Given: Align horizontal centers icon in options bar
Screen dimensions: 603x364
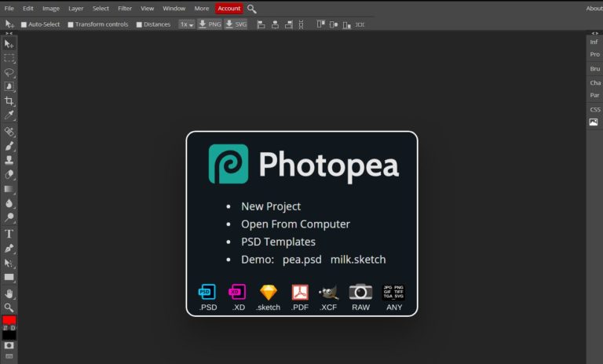Looking at the screenshot, I should tap(275, 24).
